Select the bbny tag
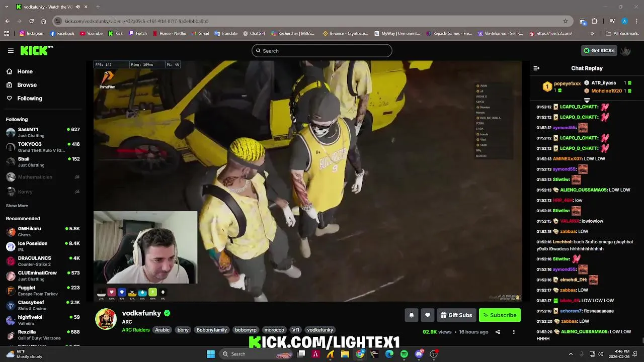Screen dimensions: 644x362 (x=183, y=330)
